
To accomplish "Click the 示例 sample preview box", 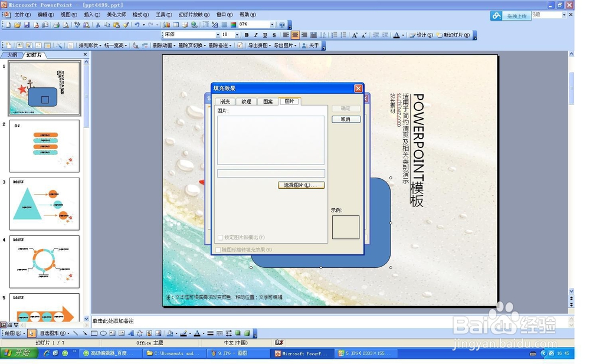I will pos(346,227).
